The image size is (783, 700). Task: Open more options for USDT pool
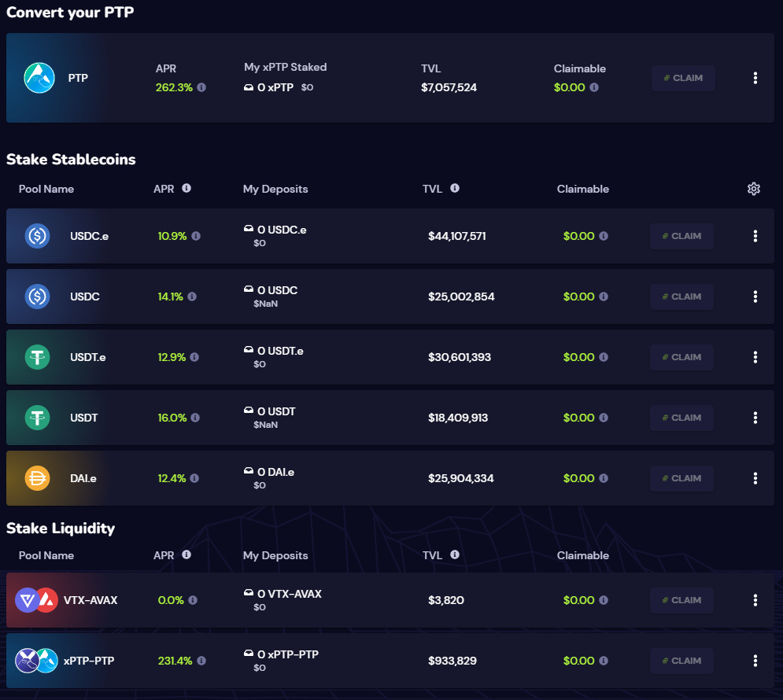click(x=755, y=418)
